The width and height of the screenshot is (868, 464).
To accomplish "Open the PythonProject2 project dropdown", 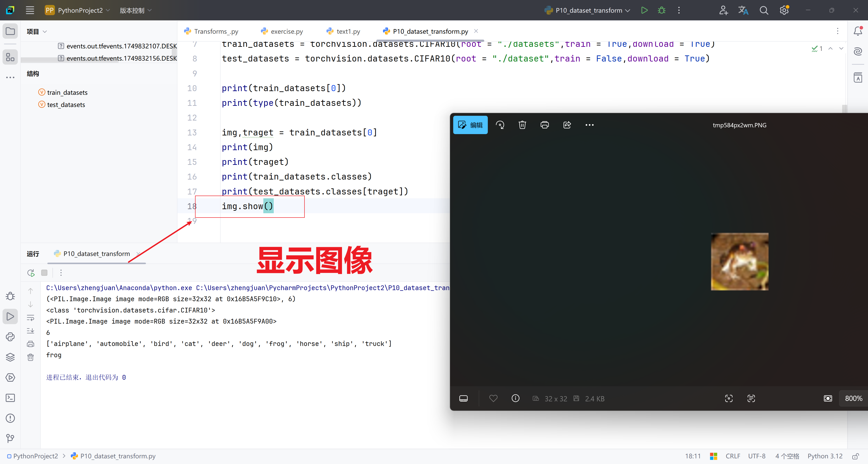I will [x=78, y=10].
